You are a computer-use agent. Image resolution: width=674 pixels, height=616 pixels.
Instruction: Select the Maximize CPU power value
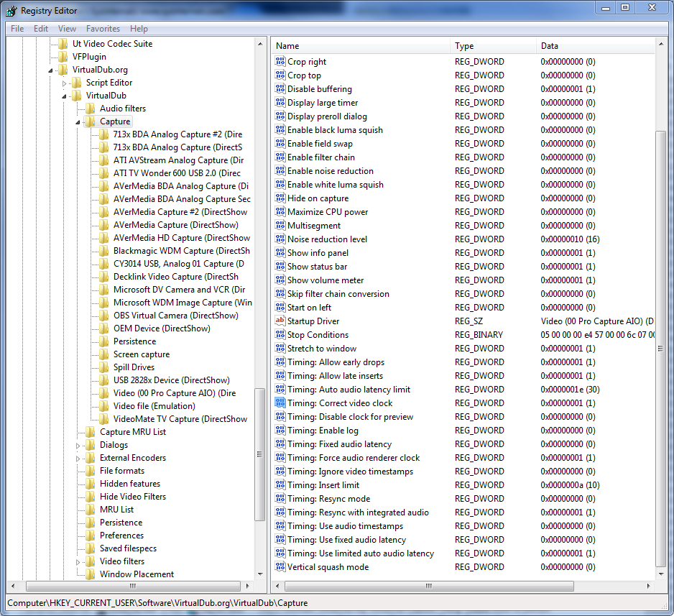pyautogui.click(x=328, y=211)
